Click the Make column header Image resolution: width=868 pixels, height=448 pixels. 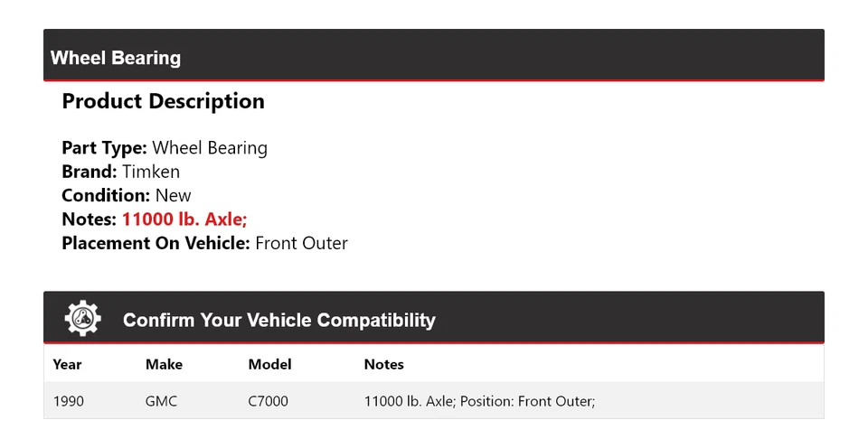coord(164,364)
